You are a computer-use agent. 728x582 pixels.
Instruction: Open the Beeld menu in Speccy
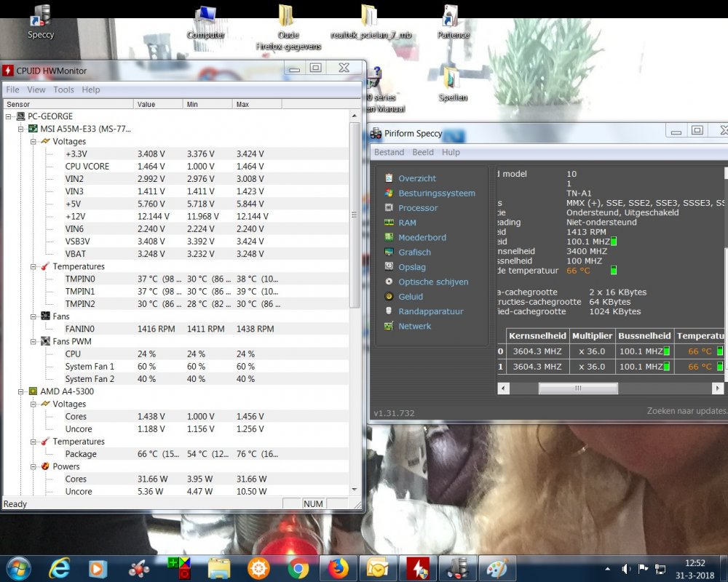pyautogui.click(x=422, y=152)
